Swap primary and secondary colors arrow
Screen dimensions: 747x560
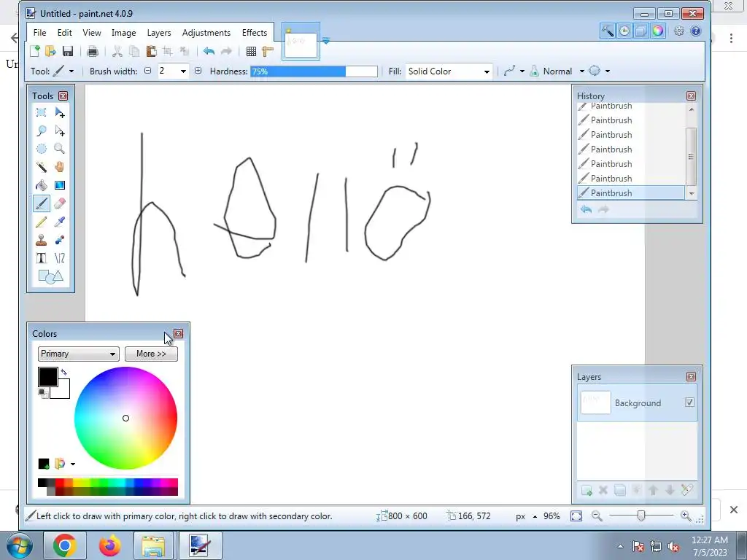pyautogui.click(x=64, y=372)
